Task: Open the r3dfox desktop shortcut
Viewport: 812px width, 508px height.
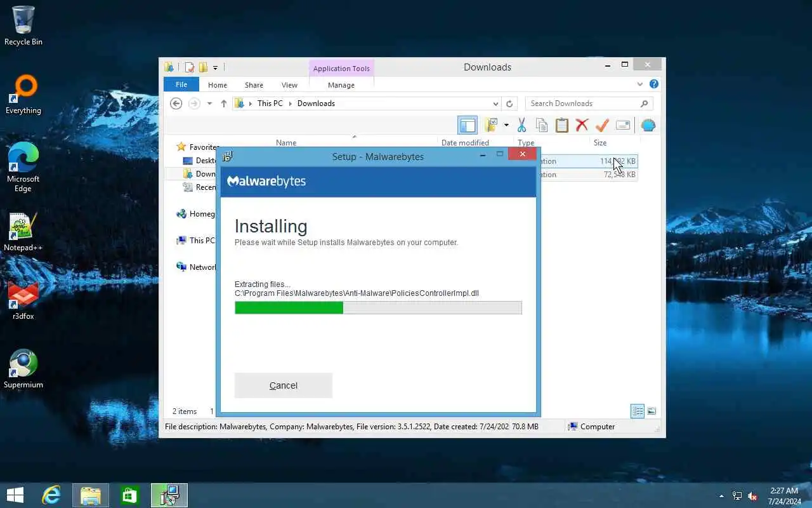Action: [x=23, y=300]
